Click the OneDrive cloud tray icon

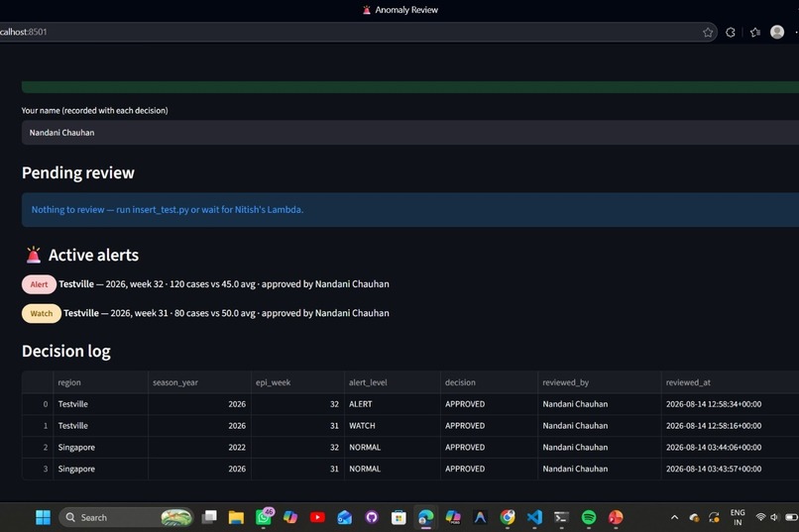pos(694,518)
